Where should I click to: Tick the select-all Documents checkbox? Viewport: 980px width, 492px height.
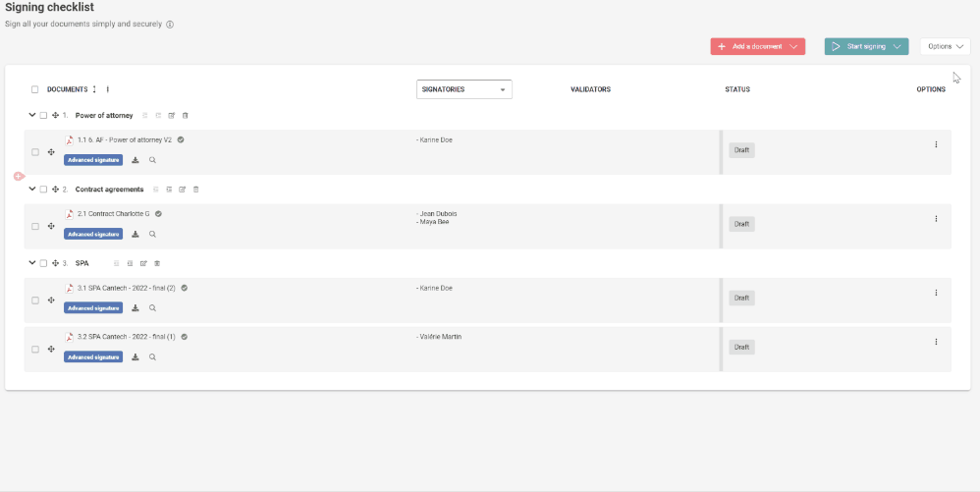point(35,89)
